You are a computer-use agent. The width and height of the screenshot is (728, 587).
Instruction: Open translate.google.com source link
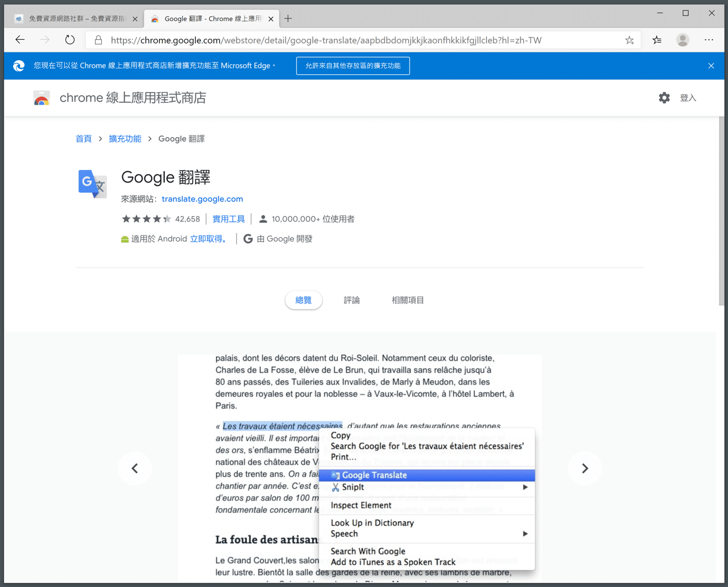(202, 199)
